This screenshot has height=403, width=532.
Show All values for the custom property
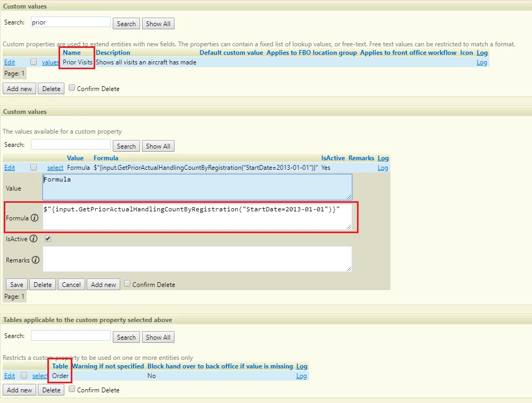coord(158,146)
